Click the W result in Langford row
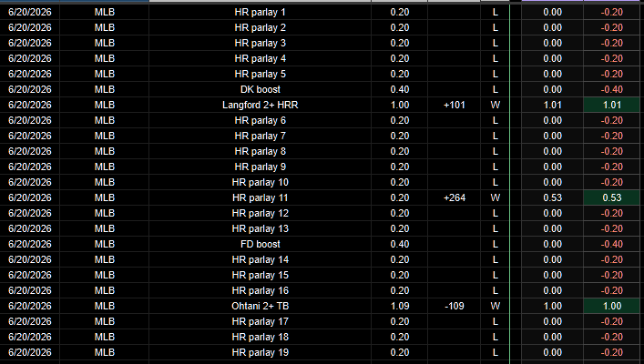Viewport: 644px width, 364px height. click(495, 105)
